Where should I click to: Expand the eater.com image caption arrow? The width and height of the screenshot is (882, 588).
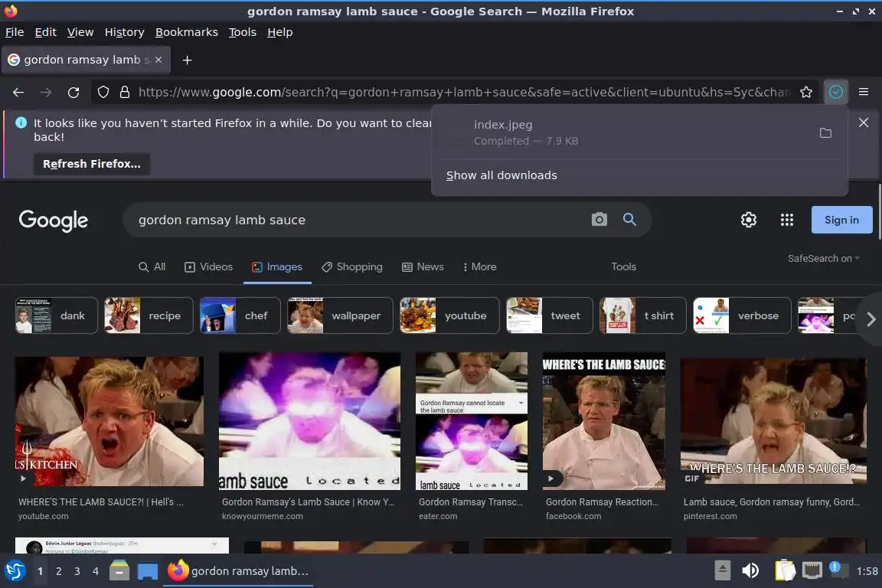(x=521, y=403)
